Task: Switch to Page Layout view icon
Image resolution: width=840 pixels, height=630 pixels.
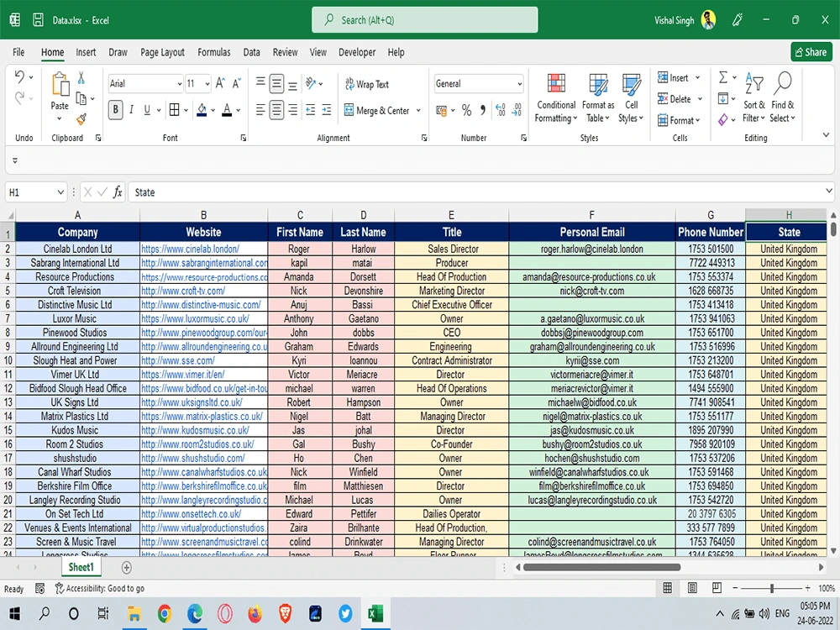Action: [x=692, y=588]
